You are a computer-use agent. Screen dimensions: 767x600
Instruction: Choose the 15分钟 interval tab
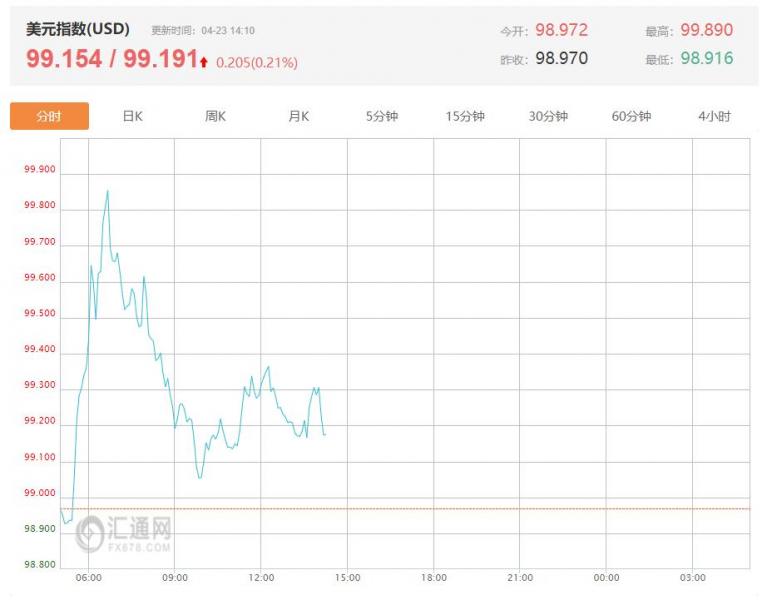pos(465,116)
